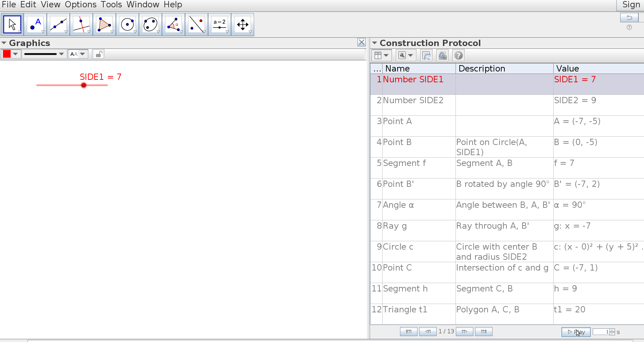Select row 6 Point B'
The image size is (644, 342).
507,189
